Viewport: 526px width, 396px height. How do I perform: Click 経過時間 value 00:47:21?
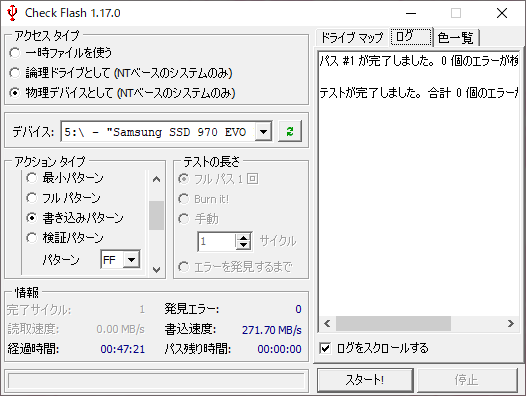tap(123, 349)
